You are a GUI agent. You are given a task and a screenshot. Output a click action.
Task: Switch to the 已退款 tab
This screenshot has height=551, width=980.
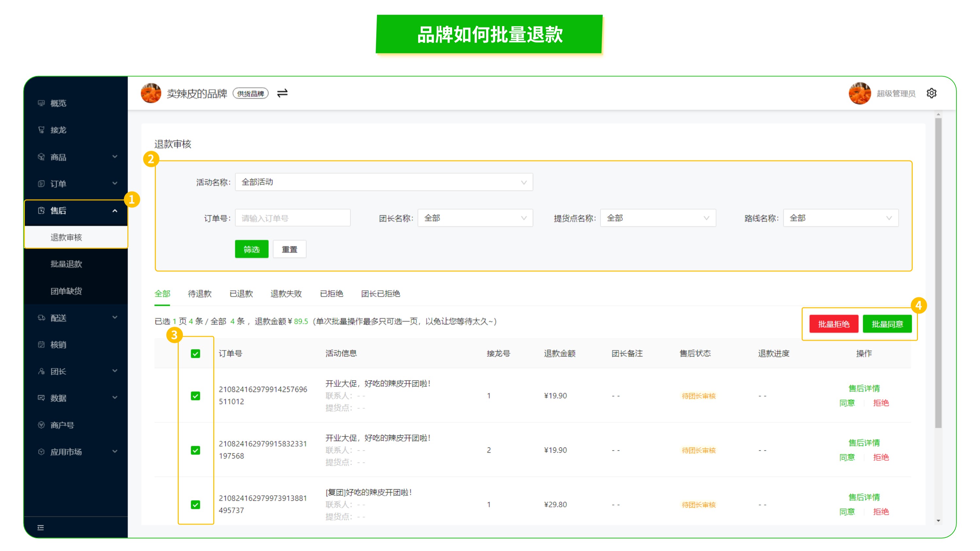241,294
